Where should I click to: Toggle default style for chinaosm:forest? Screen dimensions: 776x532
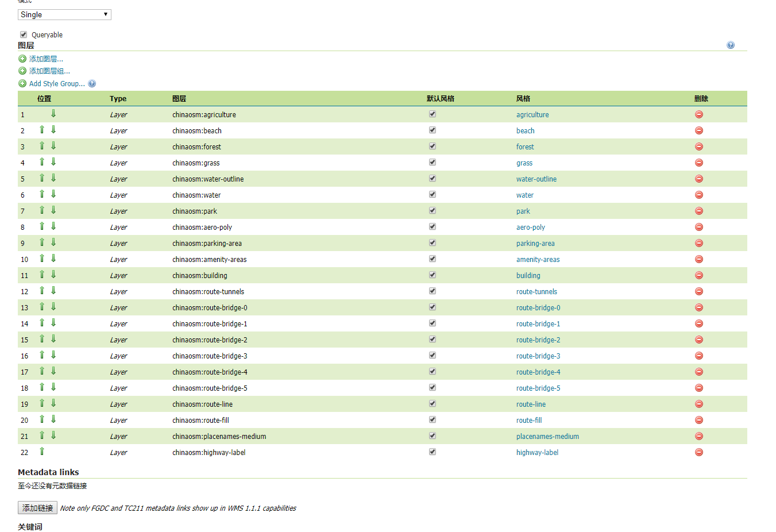click(433, 146)
